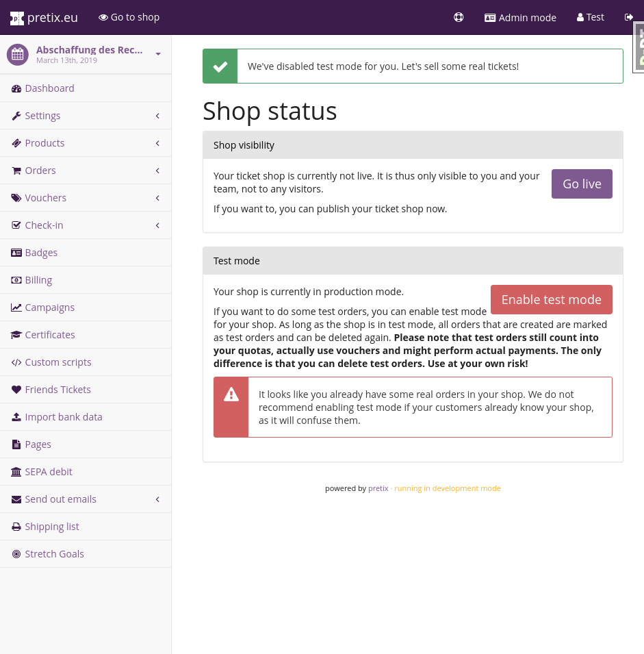Screen dimensions: 644x654
Task: Click the calendar event icon
Action: [x=18, y=55]
